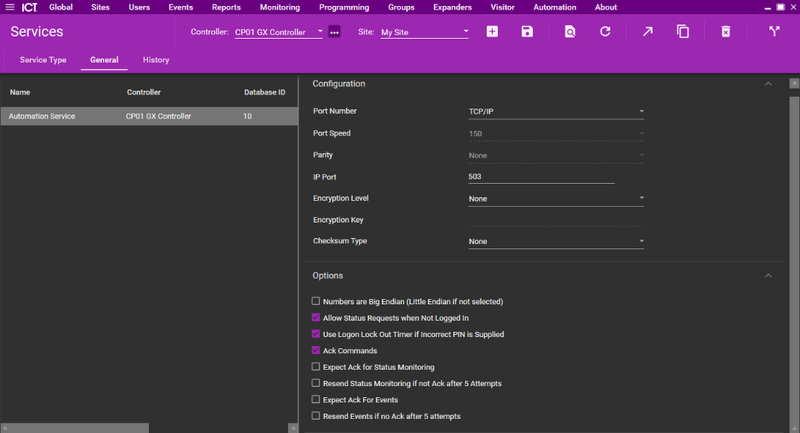800x433 pixels.
Task: Collapse the Options section
Action: [768, 276]
